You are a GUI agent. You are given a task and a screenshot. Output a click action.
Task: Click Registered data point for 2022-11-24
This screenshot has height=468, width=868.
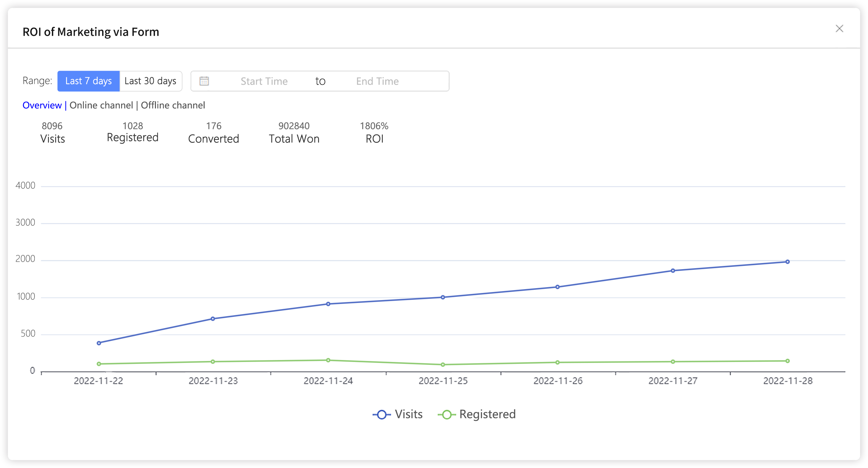pos(328,360)
